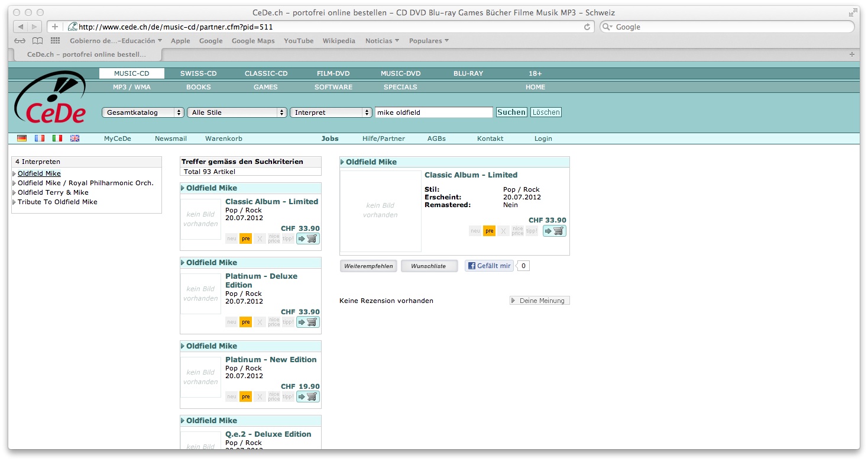Screen dimensions: 868x461
Task: Switch to the SWISS-CD tab
Action: click(x=199, y=73)
